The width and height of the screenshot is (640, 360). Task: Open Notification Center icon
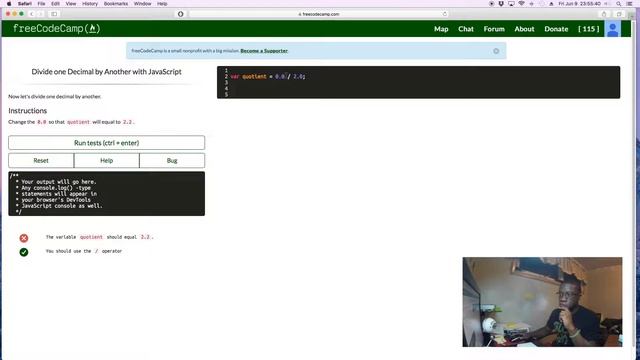click(x=630, y=4)
